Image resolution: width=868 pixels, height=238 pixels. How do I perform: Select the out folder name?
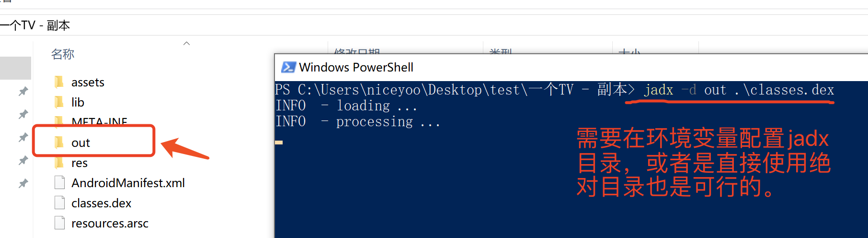click(80, 143)
